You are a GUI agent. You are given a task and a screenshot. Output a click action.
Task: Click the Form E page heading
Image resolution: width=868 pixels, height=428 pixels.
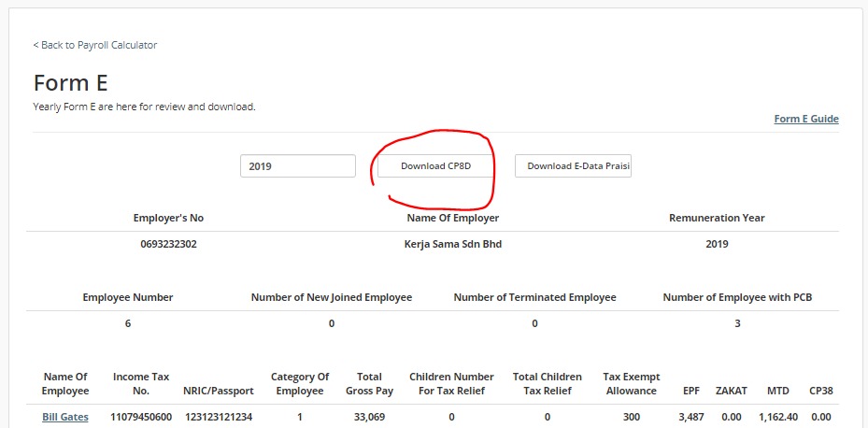point(70,82)
